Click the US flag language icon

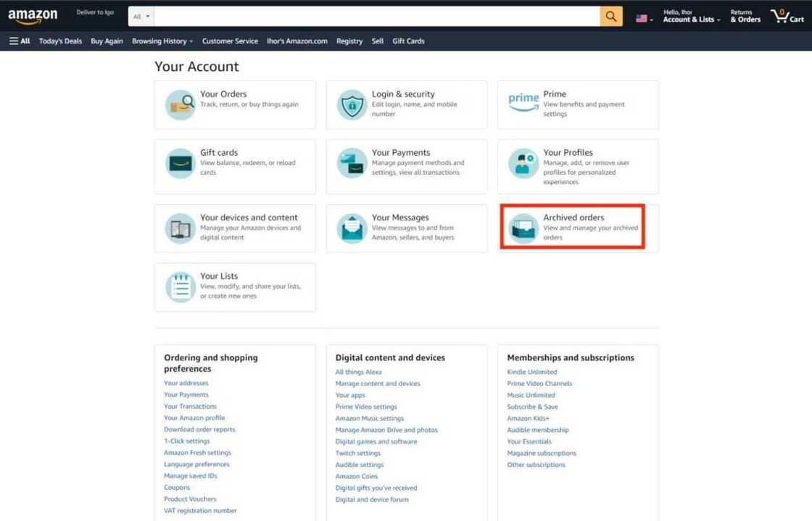point(642,19)
